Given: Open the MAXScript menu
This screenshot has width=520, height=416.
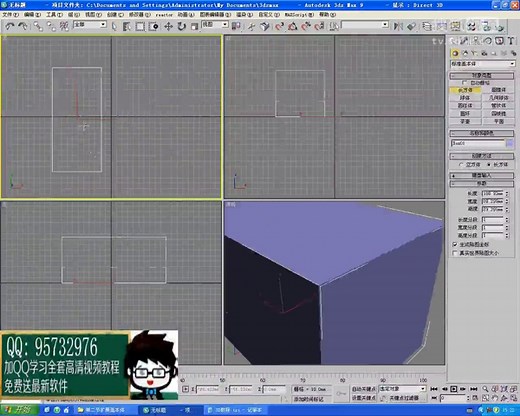Looking at the screenshot, I should coord(299,15).
